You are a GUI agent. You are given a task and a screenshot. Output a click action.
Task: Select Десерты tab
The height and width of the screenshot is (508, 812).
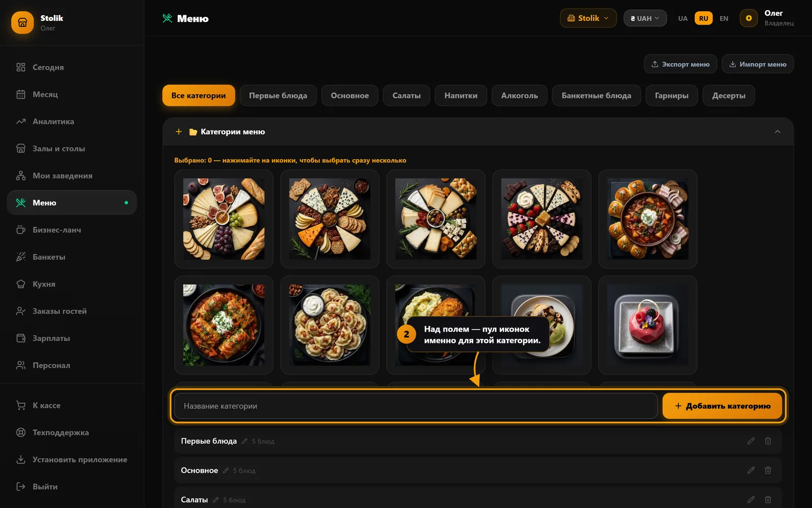(729, 96)
